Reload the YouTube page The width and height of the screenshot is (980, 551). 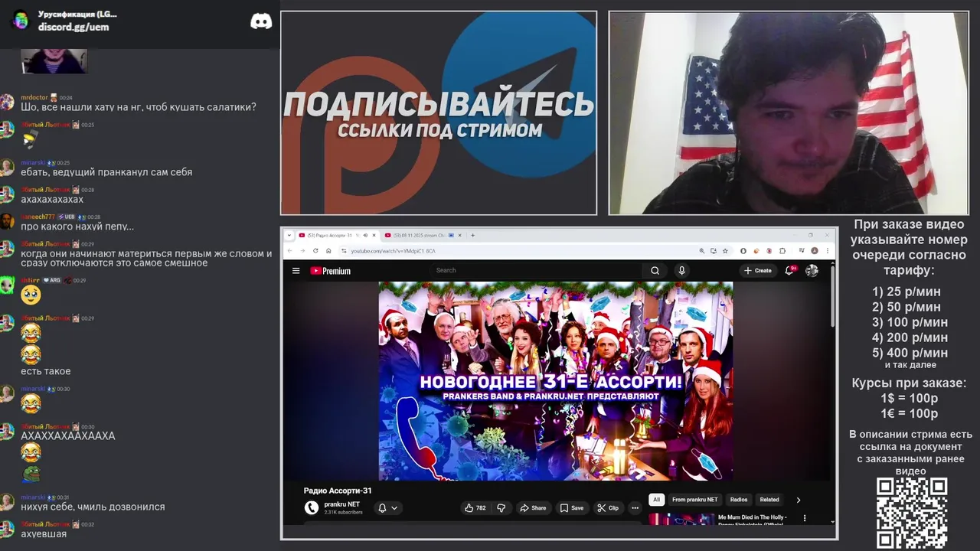[x=315, y=250]
